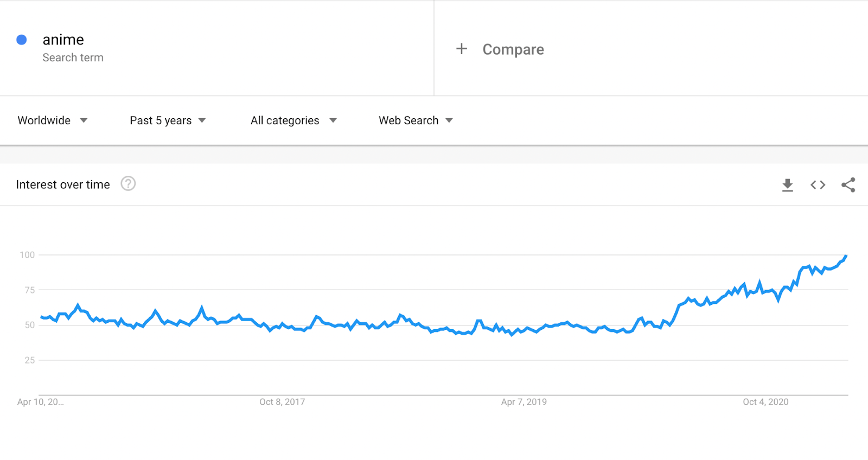Click the Oct 4, 2020 axis label
868x460 pixels.
(x=765, y=402)
